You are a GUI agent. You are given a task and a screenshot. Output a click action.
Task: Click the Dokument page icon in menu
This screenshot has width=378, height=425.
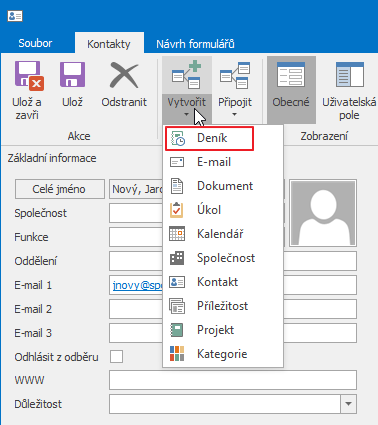177,186
